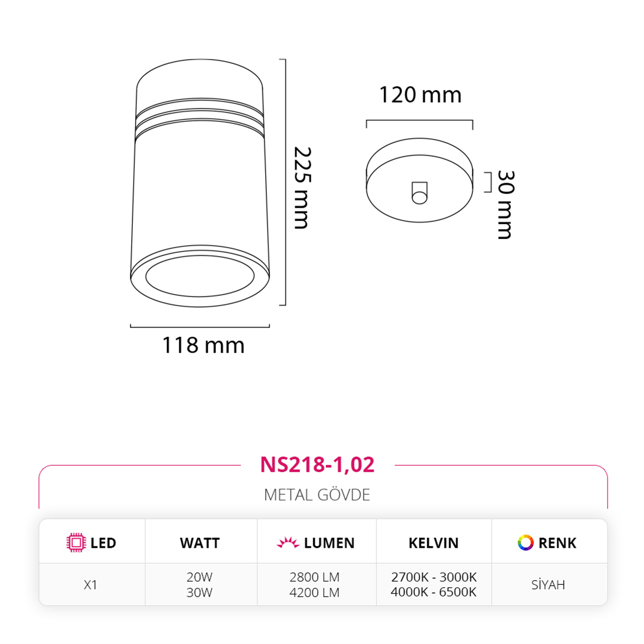Screen dimensions: 644x644
Task: Click the LED chip icon
Action: pyautogui.click(x=76, y=542)
